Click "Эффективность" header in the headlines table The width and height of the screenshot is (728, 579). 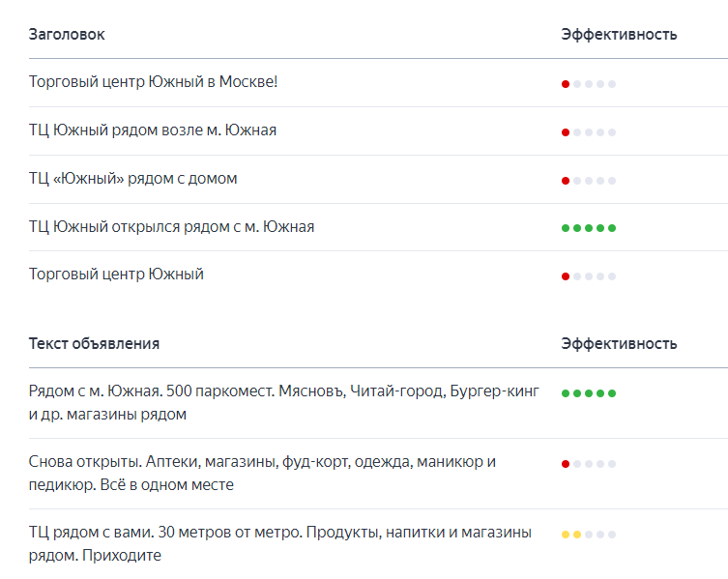coord(619,35)
